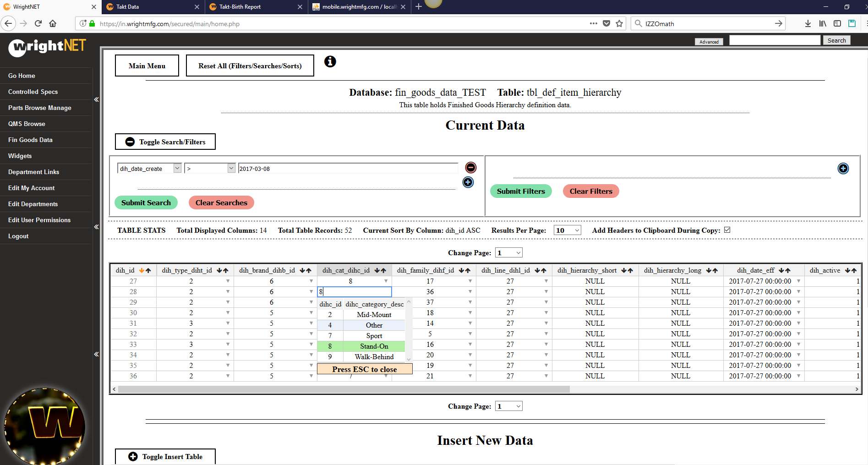Click Reset All Filters/Searches/Sorts button
This screenshot has height=465, width=868.
click(250, 66)
